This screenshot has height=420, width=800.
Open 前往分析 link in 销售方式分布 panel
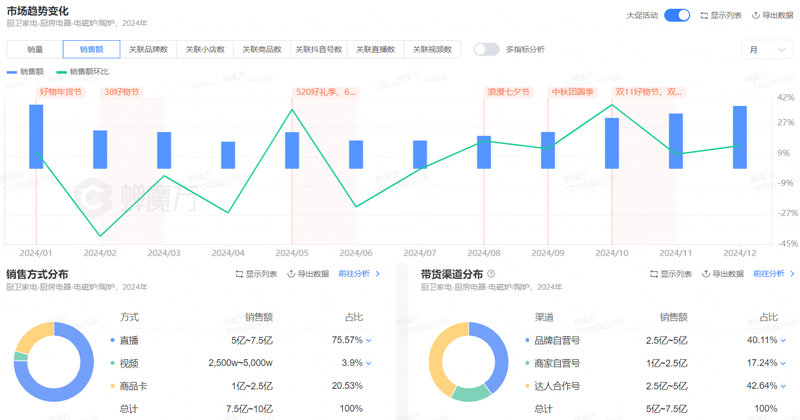pyautogui.click(x=359, y=274)
